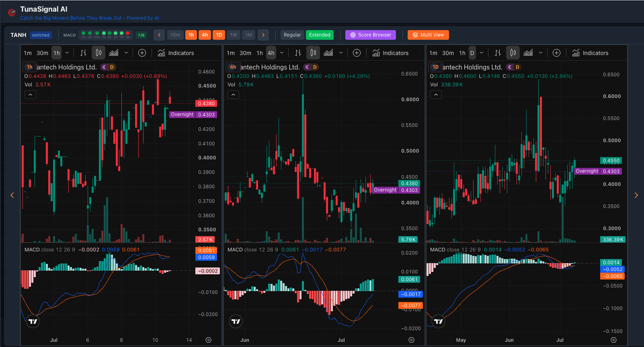
Task: Click the TradingView logo in the daily chart
Action: click(438, 322)
